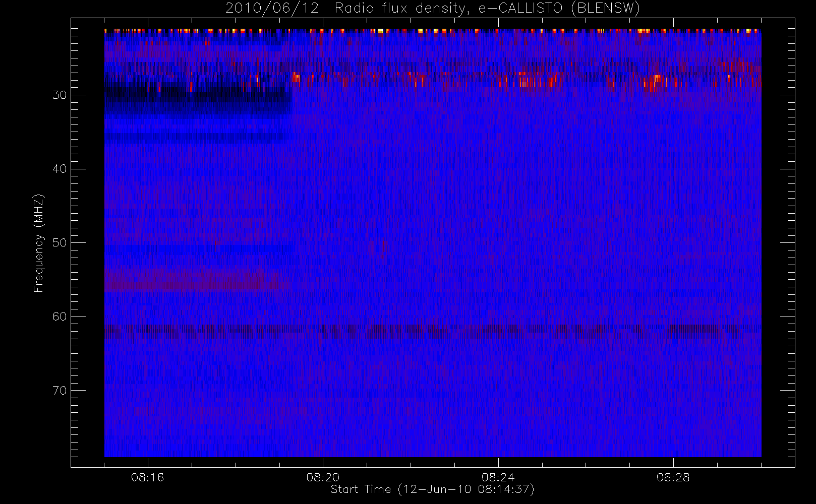
Task: Click the 08:28 time tick label
Action: pyautogui.click(x=673, y=477)
